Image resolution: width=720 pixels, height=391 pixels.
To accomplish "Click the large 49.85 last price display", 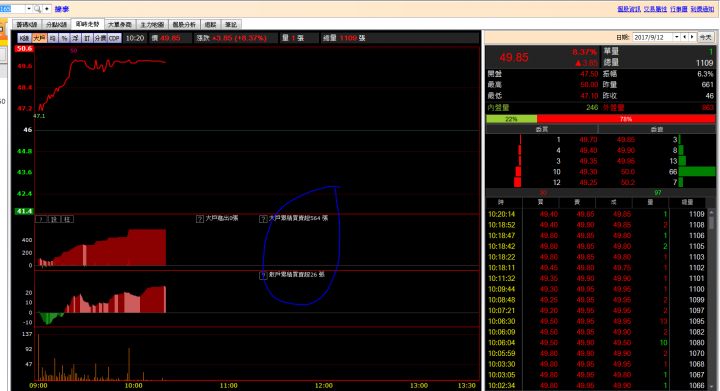I will [x=514, y=57].
